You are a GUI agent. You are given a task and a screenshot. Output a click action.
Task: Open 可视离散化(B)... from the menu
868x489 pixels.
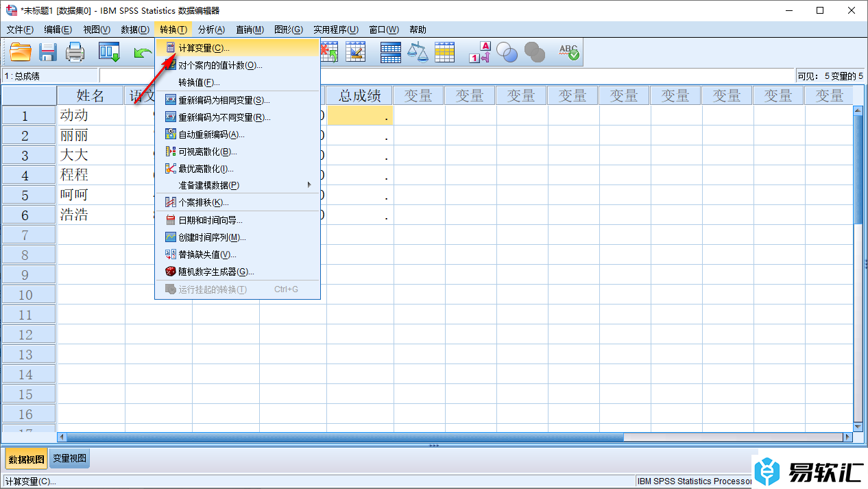[237, 152]
